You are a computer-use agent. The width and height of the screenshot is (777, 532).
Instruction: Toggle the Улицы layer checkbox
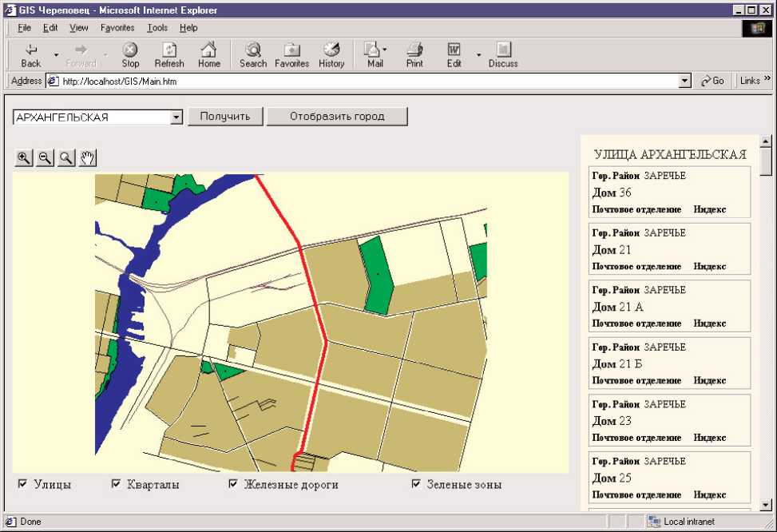23,483
